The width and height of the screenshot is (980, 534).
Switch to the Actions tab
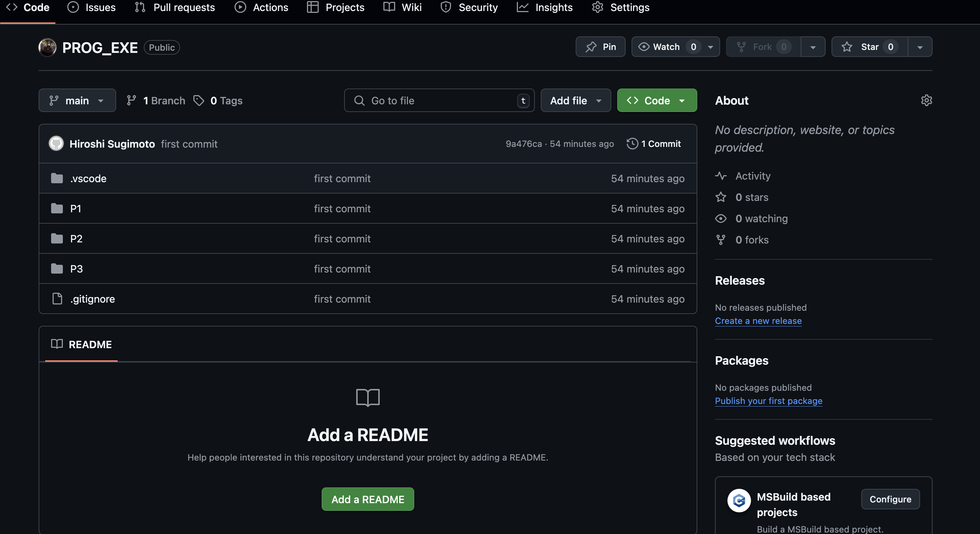coord(261,7)
